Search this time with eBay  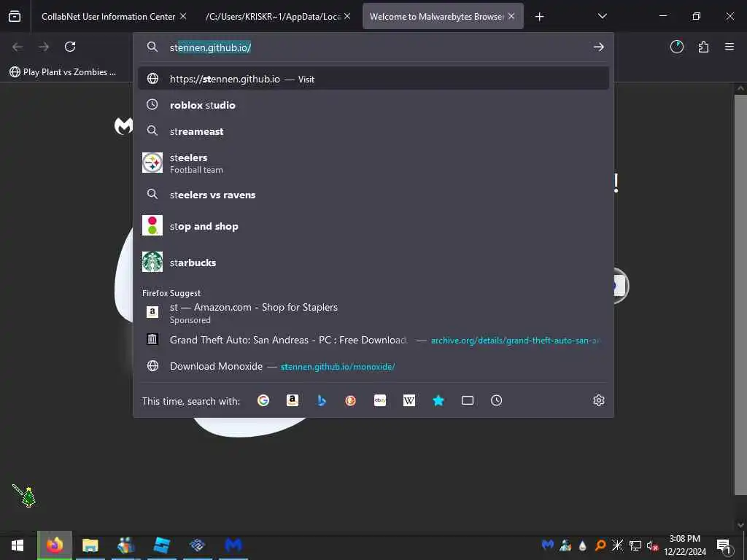pos(379,400)
